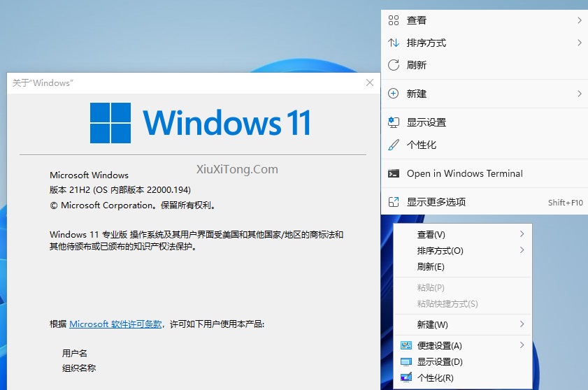588x390 pixels.
Task: Close the 关于"Windows" dialog
Action: (370, 82)
